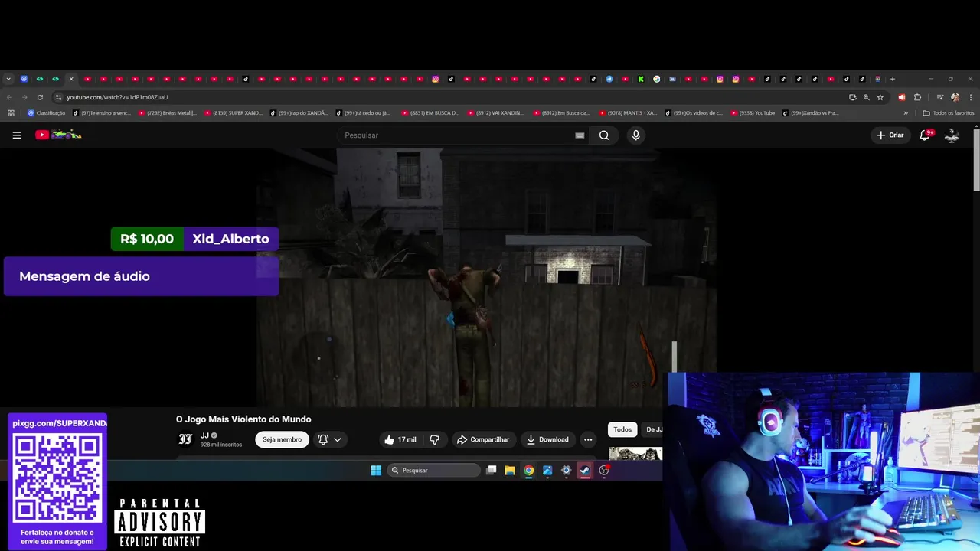This screenshot has width=980, height=551.
Task: Open Steam from taskbar
Action: [585, 471]
